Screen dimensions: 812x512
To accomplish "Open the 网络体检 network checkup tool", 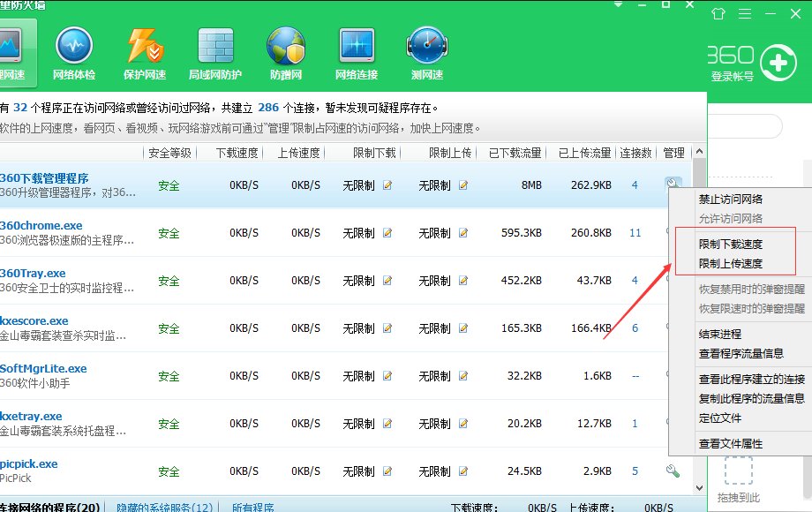I will coord(74,49).
